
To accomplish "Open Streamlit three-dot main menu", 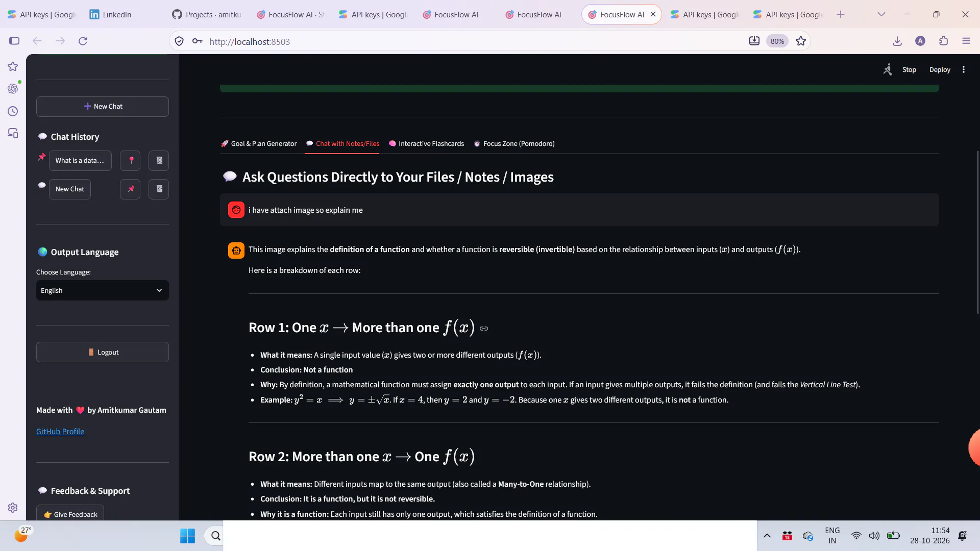I will click(964, 69).
